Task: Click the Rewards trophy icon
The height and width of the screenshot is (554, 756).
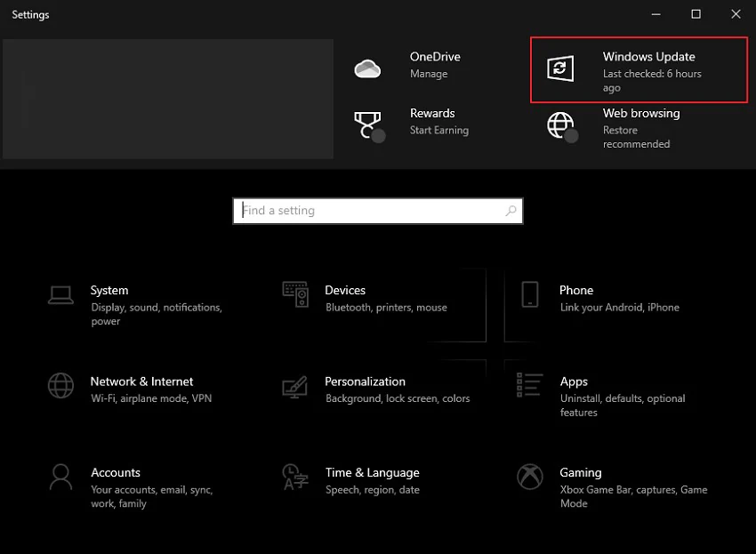Action: (367, 124)
